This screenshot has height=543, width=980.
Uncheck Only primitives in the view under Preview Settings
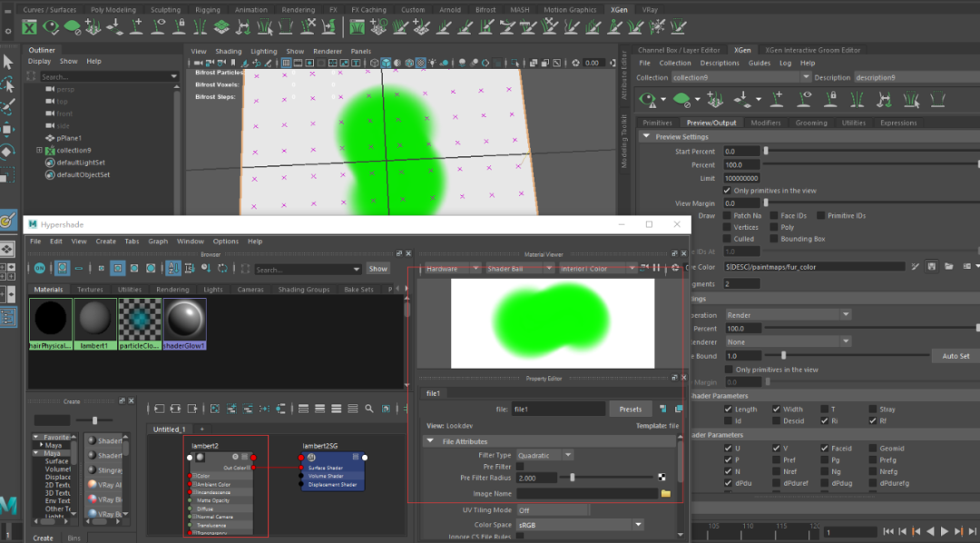tap(727, 190)
